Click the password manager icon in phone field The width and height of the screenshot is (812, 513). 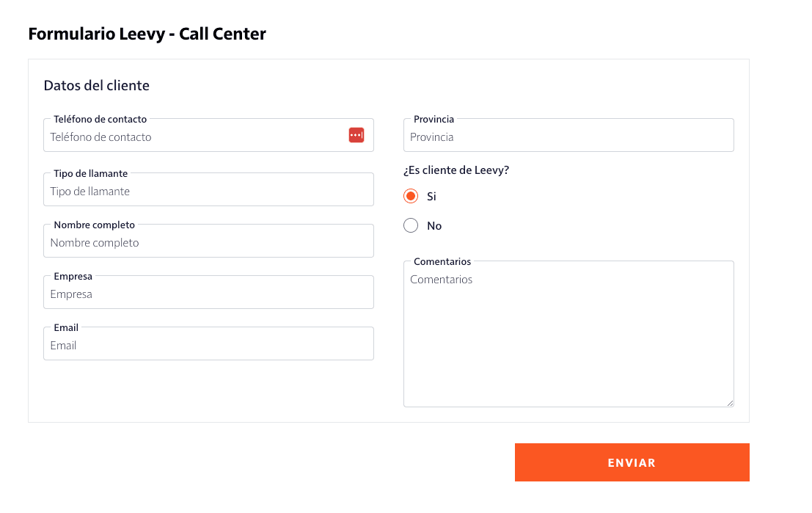pos(356,135)
